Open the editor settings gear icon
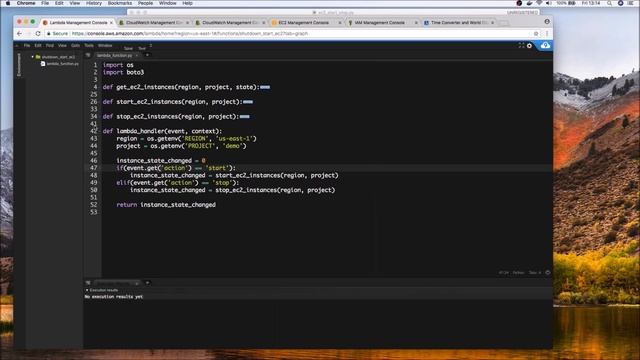640x360 pixels. tap(529, 46)
